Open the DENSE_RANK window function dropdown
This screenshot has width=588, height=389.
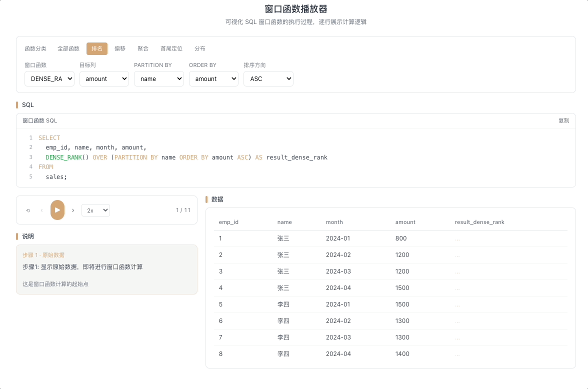tap(49, 79)
